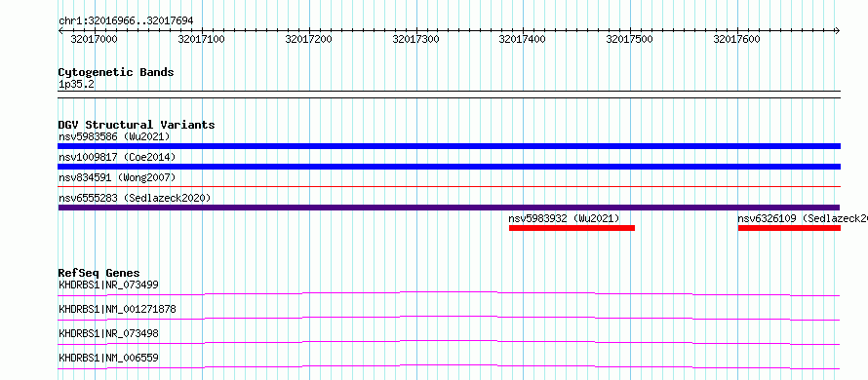Click ruler position 32017600
This screenshot has width=868, height=380.
coord(736,39)
